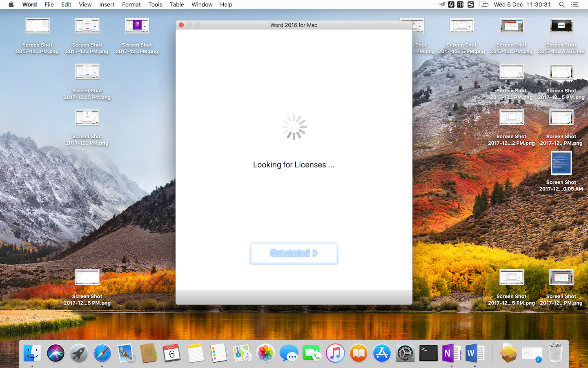Open the installer package box in Dock
588x368 pixels.
[509, 353]
